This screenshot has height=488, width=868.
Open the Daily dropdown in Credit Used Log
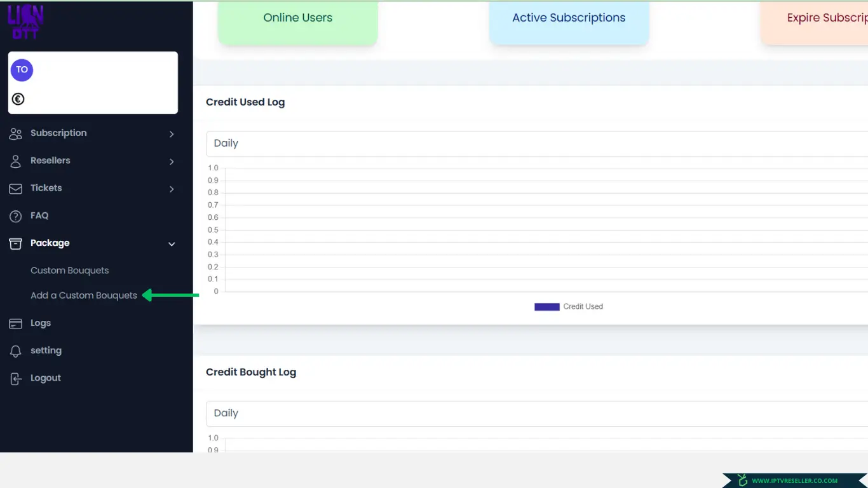click(534, 144)
